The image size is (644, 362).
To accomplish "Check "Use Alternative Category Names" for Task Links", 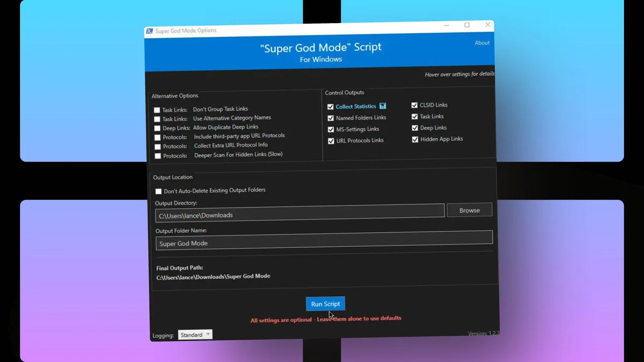I will point(157,119).
